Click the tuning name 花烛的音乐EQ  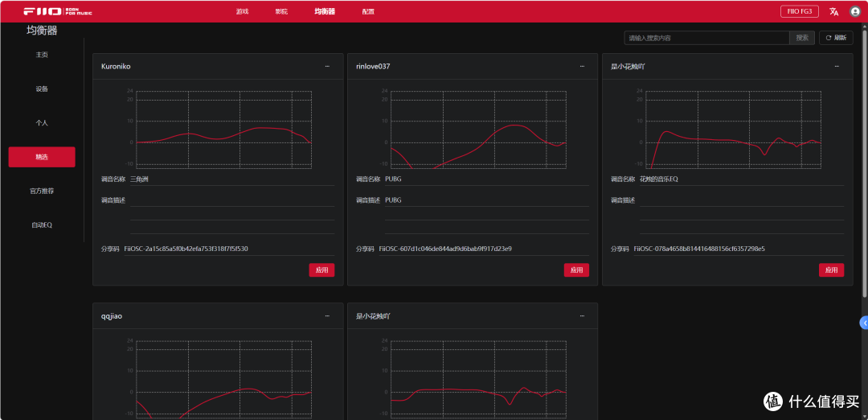[x=659, y=179]
